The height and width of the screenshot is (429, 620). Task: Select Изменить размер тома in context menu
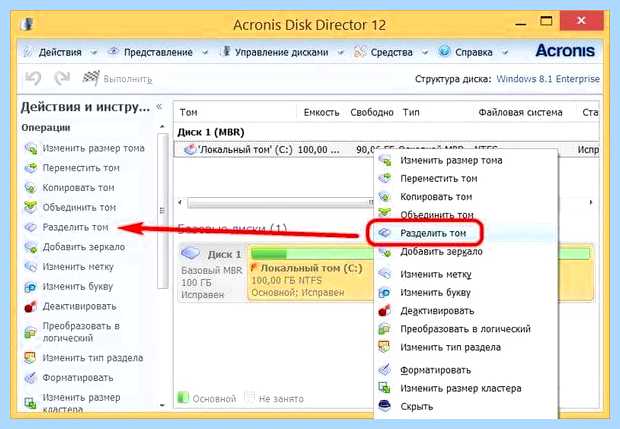[466, 161]
